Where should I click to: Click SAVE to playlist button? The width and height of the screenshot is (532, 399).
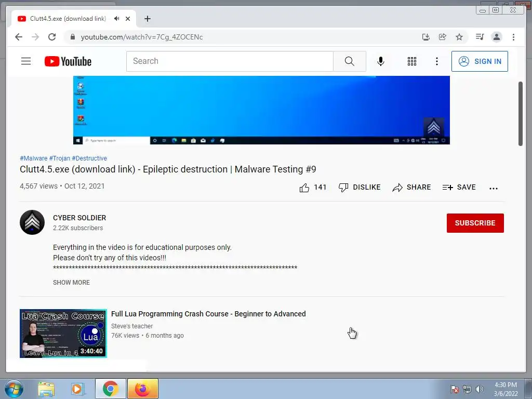click(x=459, y=187)
